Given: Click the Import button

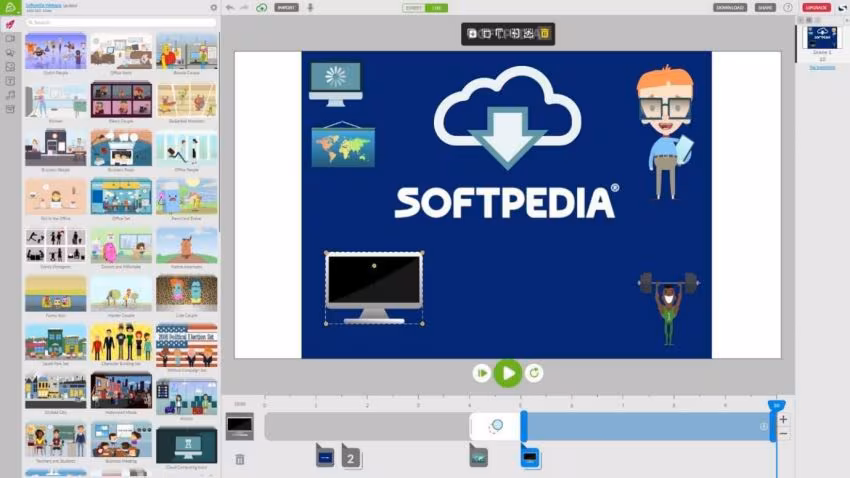Looking at the screenshot, I should click(x=286, y=8).
